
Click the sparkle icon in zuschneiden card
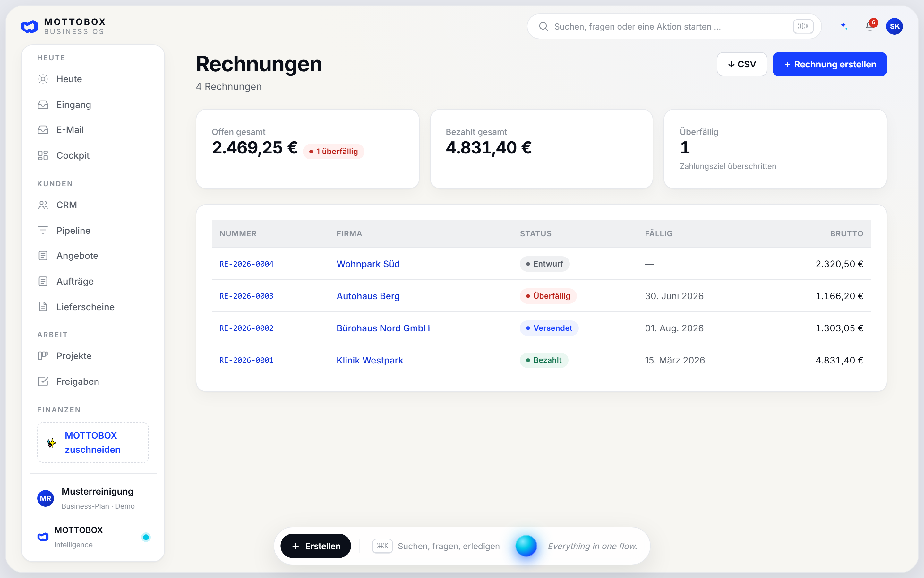click(51, 443)
